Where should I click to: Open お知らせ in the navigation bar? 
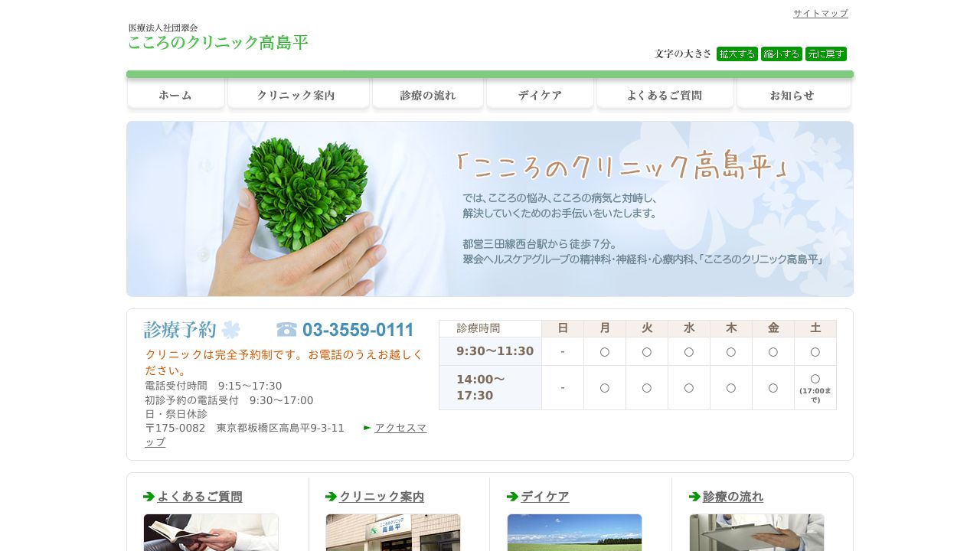pyautogui.click(x=793, y=96)
